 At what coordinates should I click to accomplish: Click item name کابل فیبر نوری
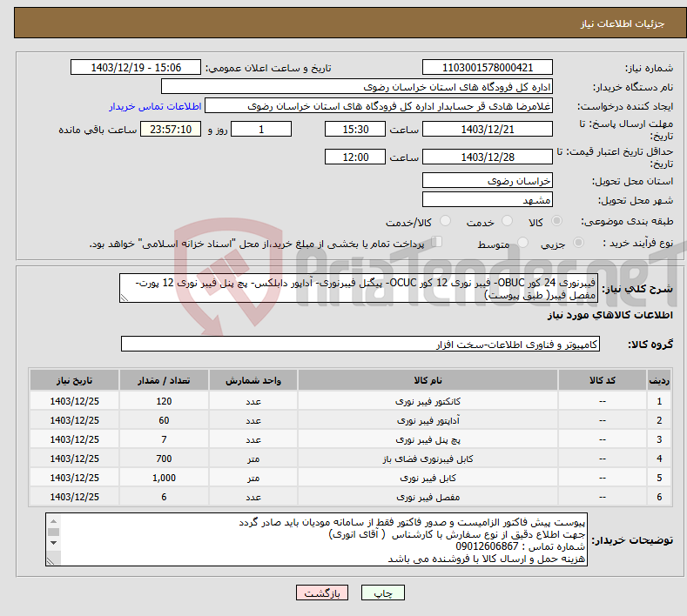[428, 478]
